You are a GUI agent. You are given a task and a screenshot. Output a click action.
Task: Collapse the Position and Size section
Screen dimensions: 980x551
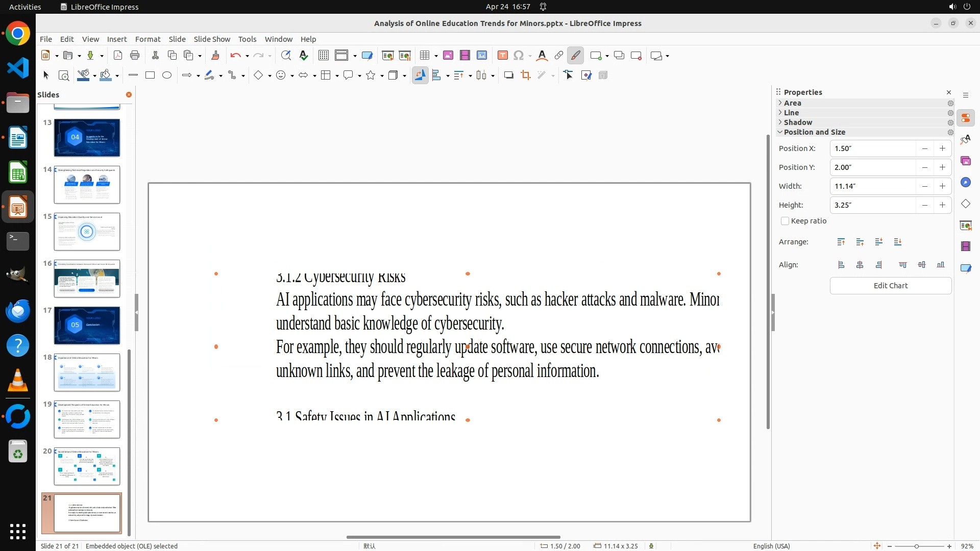click(x=814, y=132)
